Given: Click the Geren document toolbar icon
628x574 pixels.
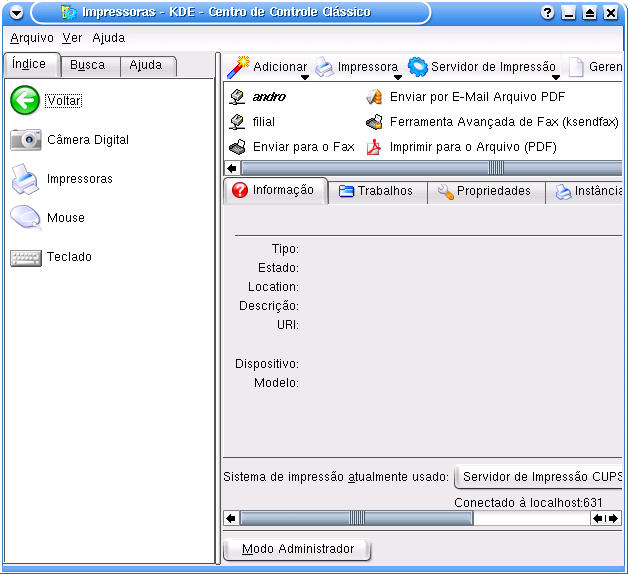Looking at the screenshot, I should 576,67.
